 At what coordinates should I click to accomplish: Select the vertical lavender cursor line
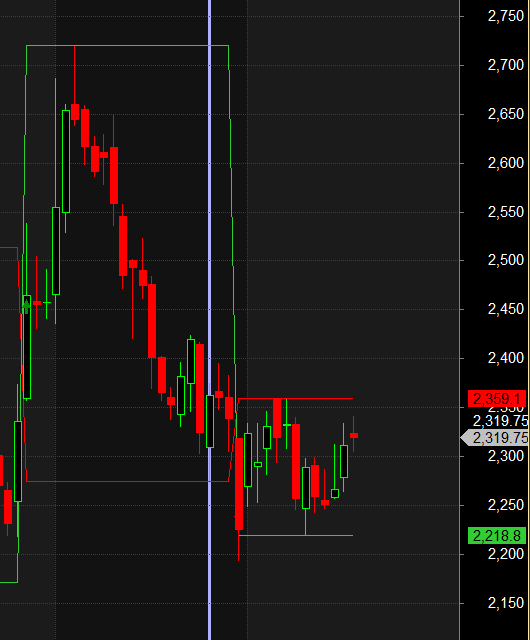[209, 320]
